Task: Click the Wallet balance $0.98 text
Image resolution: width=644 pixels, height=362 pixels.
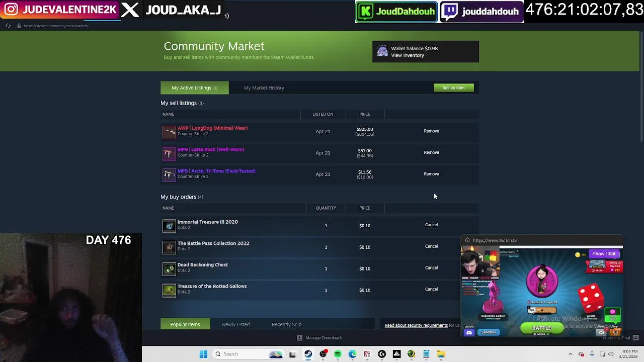Action: (414, 49)
